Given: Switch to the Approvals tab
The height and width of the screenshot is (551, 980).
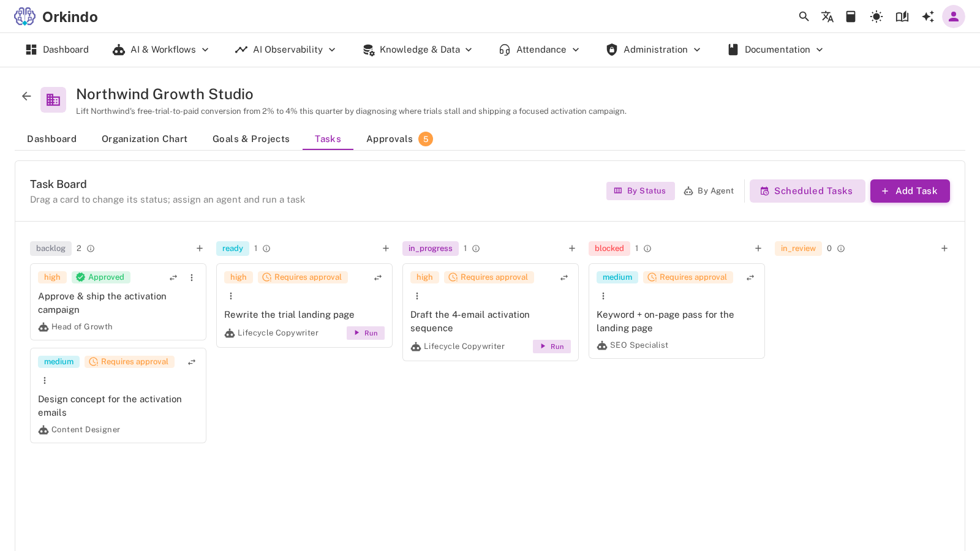Looking at the screenshot, I should (x=399, y=139).
